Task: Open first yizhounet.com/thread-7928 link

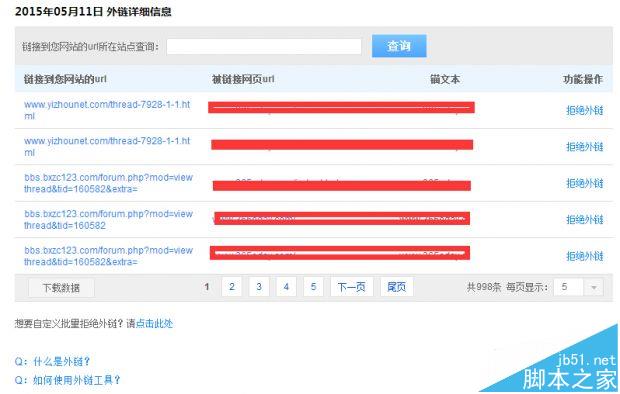Action: click(107, 110)
